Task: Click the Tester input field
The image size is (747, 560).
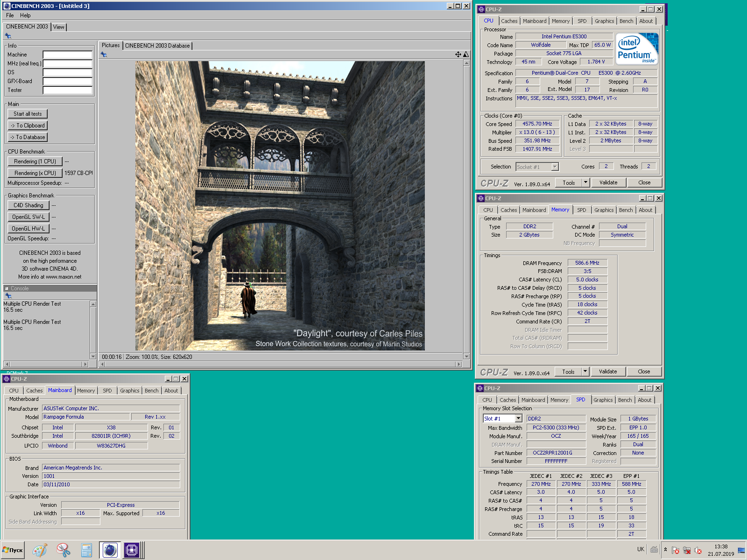Action: coord(67,90)
